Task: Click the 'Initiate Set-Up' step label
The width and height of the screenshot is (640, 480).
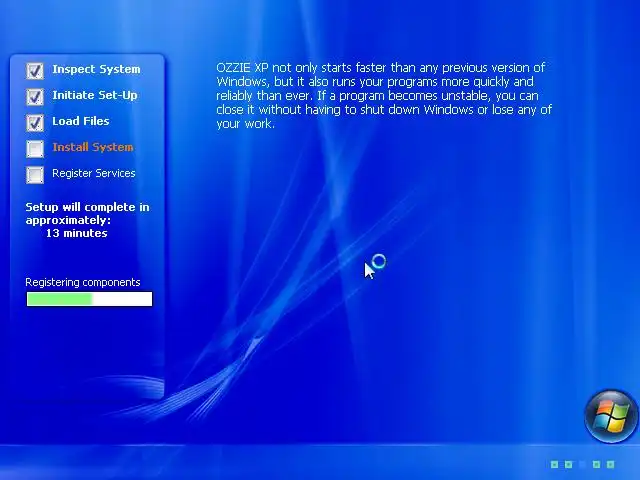Action: (x=95, y=95)
